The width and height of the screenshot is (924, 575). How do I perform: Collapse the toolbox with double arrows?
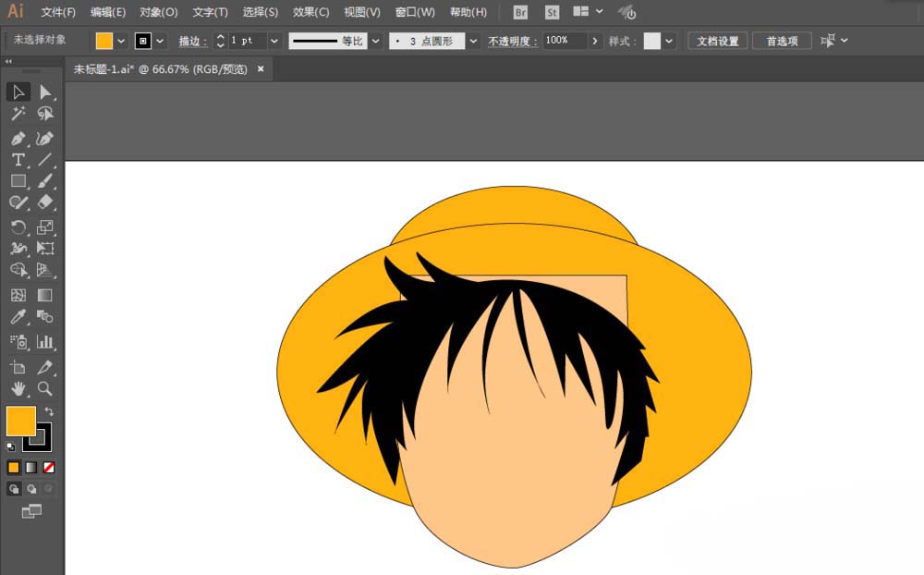click(x=8, y=61)
